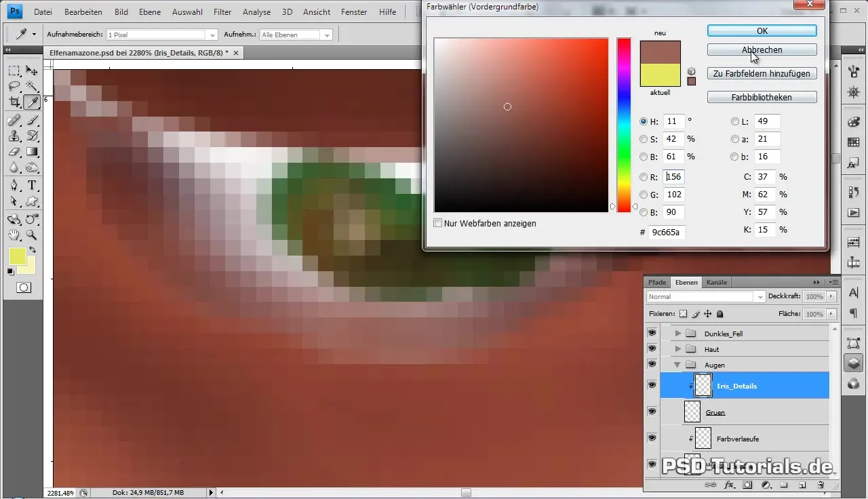Open the Layers panel options menu
This screenshot has height=499, width=868.
coord(834,282)
